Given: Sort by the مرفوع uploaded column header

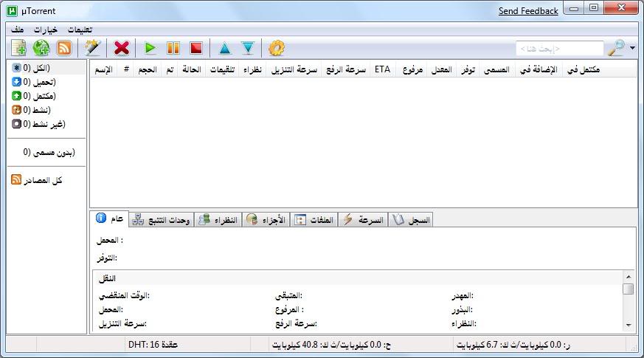Looking at the screenshot, I should [412, 70].
